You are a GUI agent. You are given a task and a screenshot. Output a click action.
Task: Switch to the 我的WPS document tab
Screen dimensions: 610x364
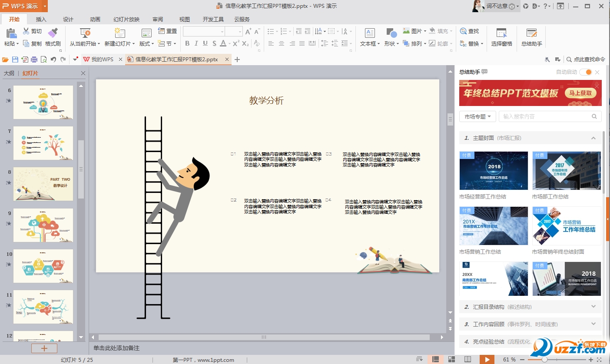[103, 60]
